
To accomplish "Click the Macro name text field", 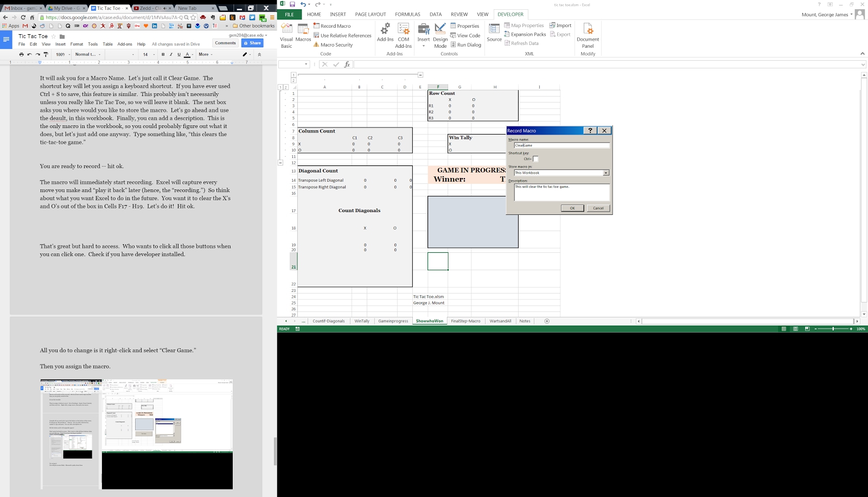I will click(561, 145).
